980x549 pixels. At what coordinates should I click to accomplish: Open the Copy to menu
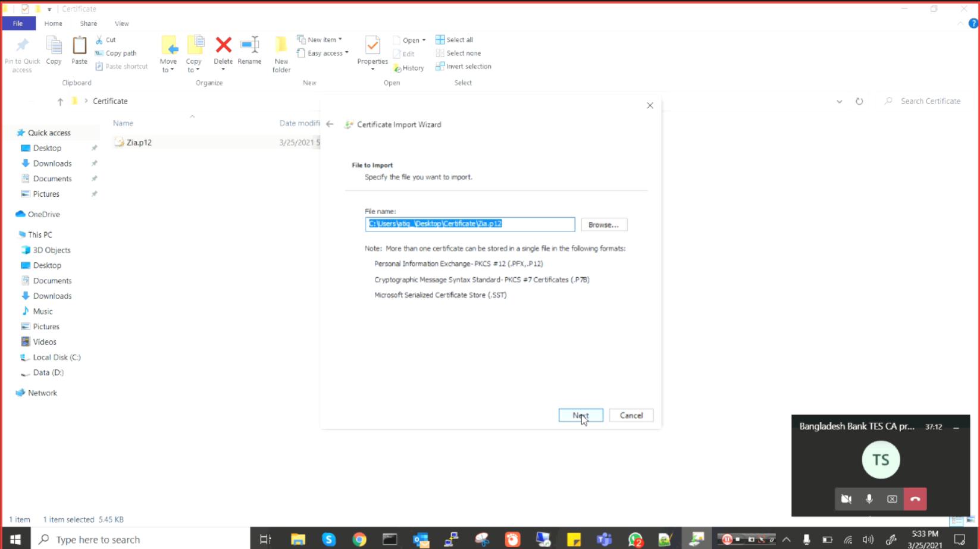[194, 54]
